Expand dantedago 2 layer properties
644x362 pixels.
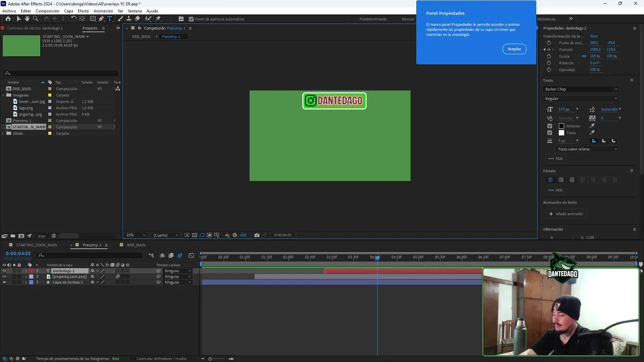(26, 271)
